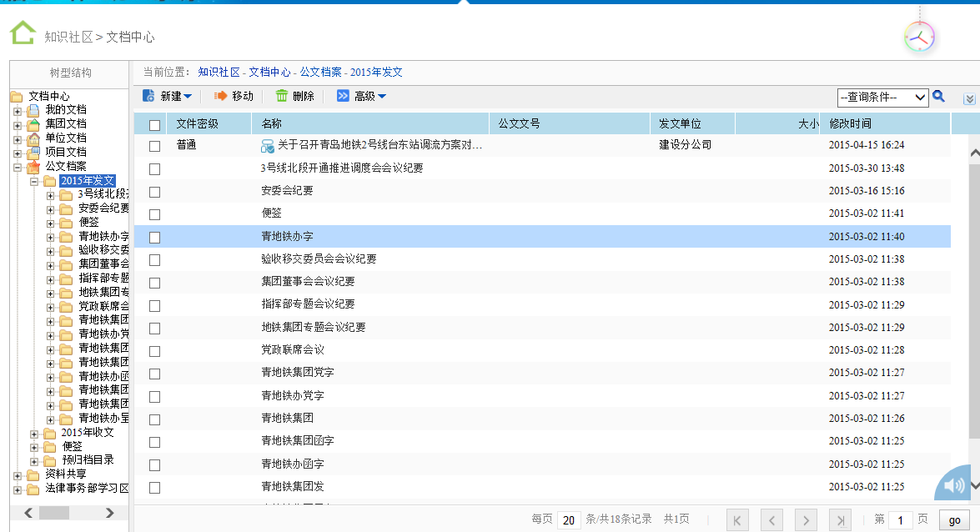Screen dimensions: 980x532
Task: Click the green home icon
Action: tap(23, 33)
